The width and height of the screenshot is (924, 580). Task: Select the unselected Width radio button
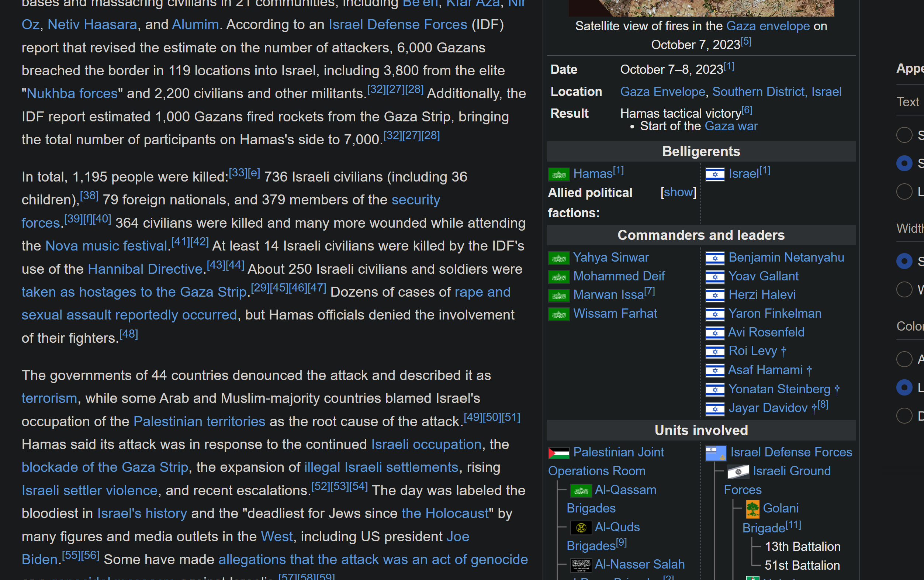click(904, 290)
